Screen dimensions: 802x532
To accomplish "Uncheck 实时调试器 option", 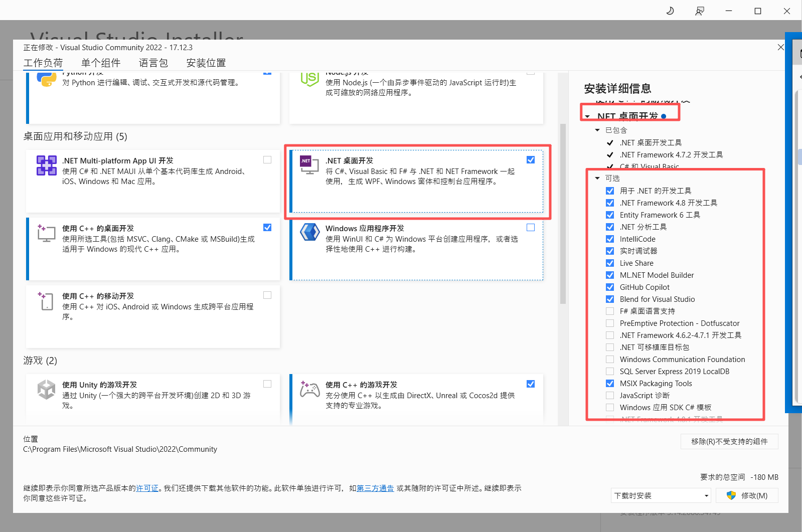I will (610, 251).
